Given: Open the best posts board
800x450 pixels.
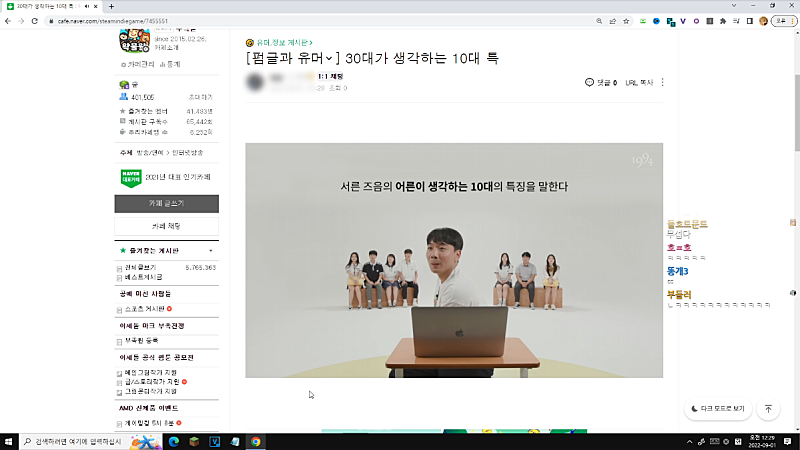Looking at the screenshot, I should 143,277.
